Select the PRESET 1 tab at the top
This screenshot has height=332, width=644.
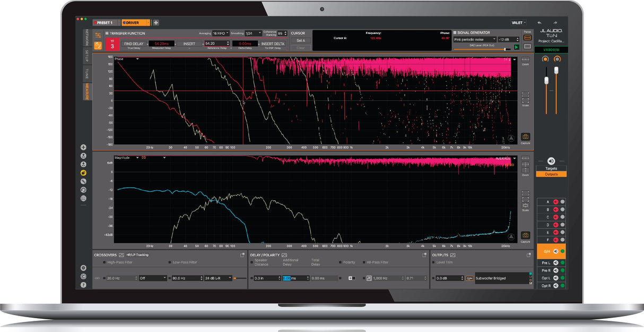[x=105, y=22]
